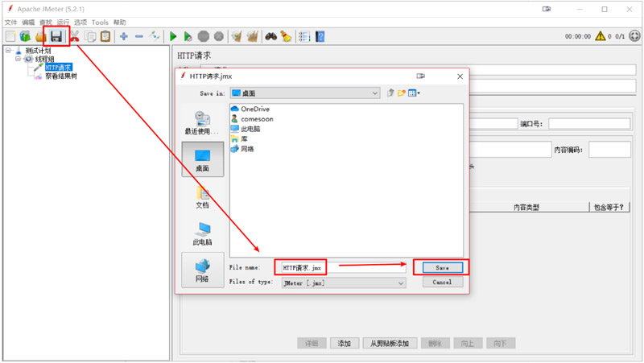Select 网络 in the file list
The width and height of the screenshot is (644, 363).
[x=247, y=149]
